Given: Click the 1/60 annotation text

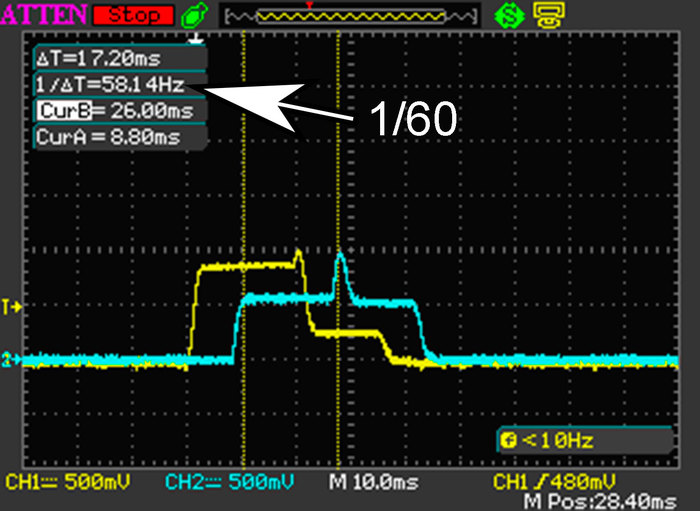Looking at the screenshot, I should [412, 120].
